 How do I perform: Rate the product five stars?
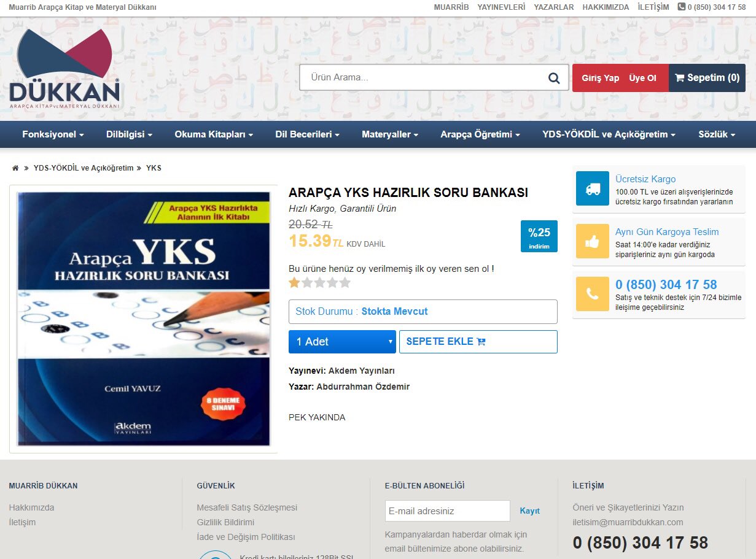(x=345, y=282)
